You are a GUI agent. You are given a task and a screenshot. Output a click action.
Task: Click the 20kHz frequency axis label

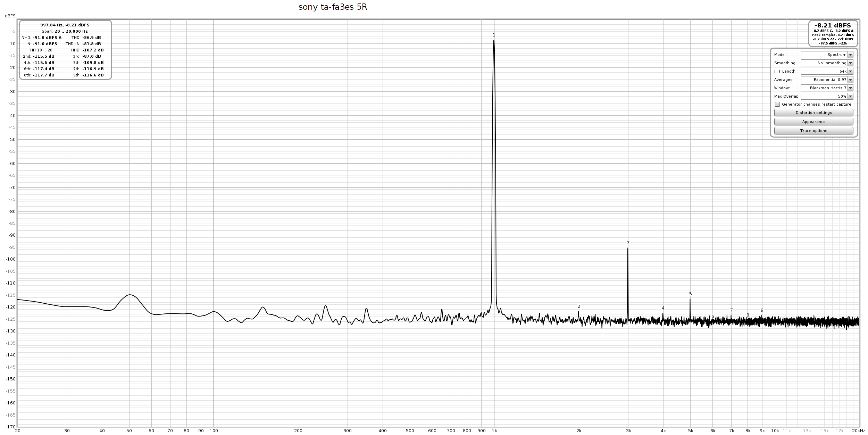click(859, 431)
